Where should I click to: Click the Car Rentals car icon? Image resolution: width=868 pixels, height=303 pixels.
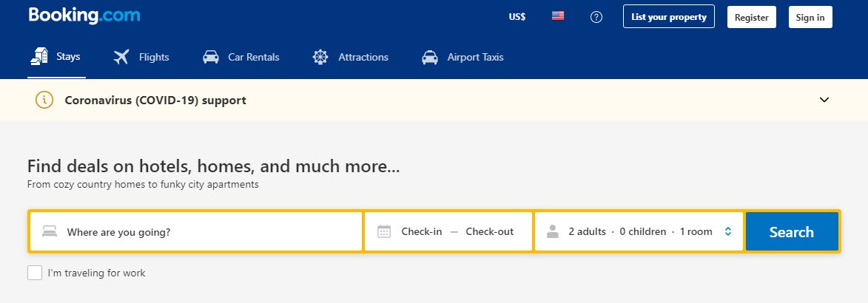click(211, 57)
